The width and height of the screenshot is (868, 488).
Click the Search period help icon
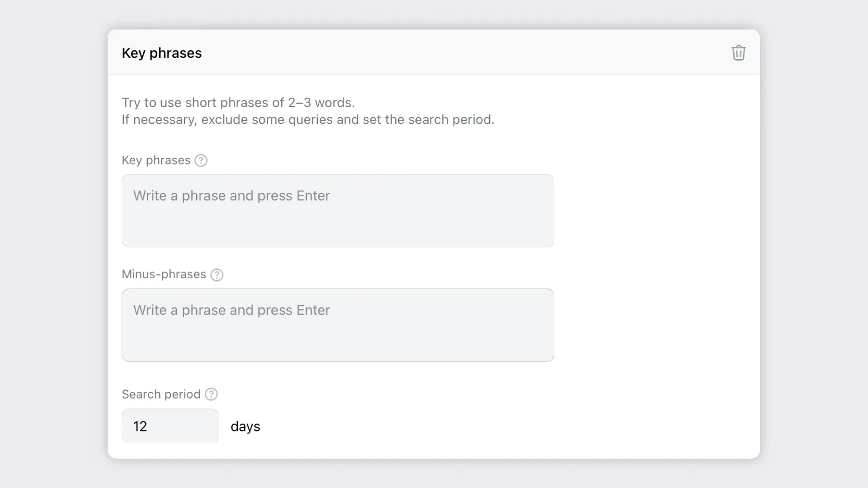[211, 394]
